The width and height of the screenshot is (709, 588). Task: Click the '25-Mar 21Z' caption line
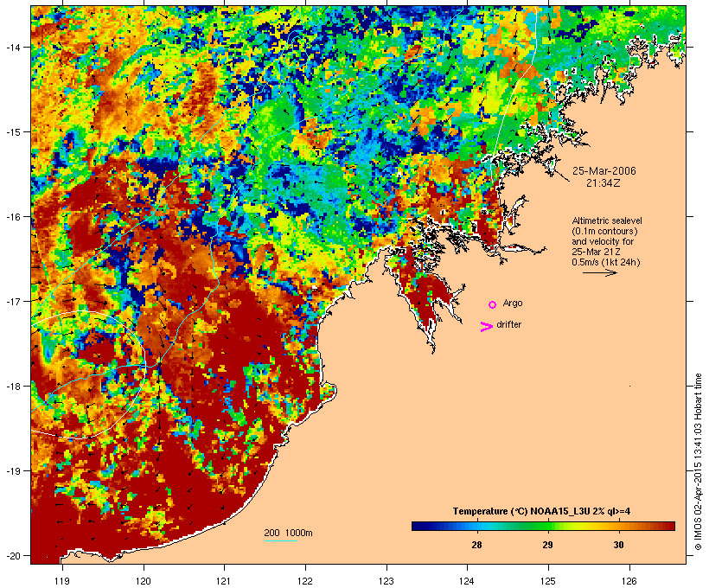[x=596, y=252]
